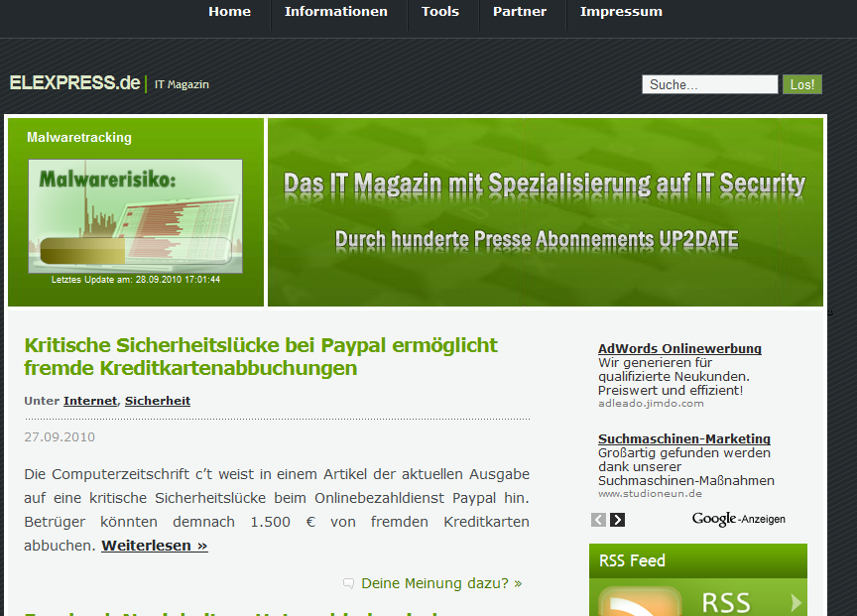Screen dimensions: 857x616
Task: Open the Partner menu item
Action: point(519,12)
